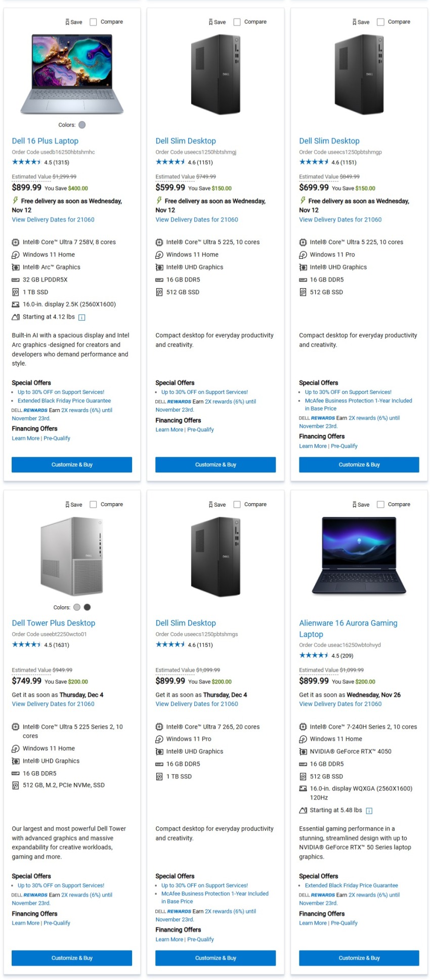The width and height of the screenshot is (430, 980).
Task: Click Customize & Buy for Dell Tower Plus Desktop
Action: click(72, 958)
